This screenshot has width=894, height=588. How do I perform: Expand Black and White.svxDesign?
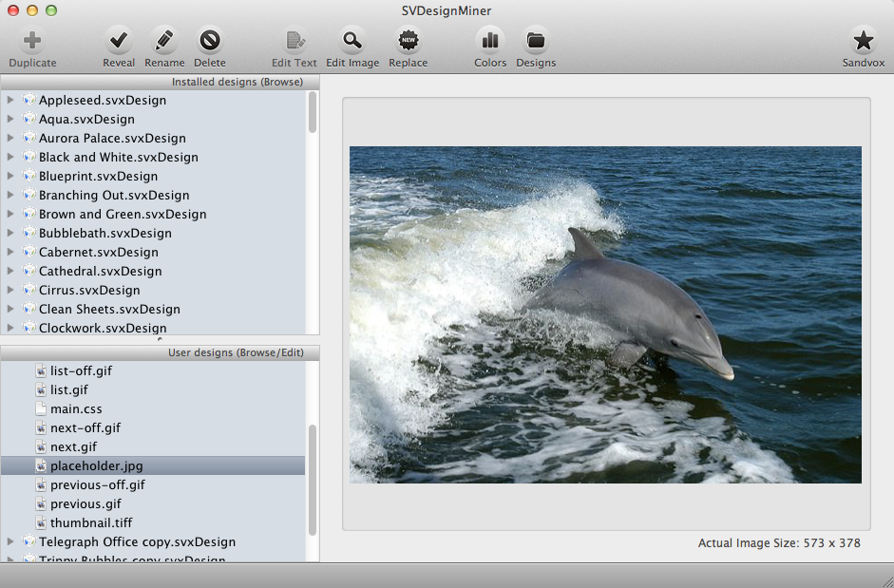click(x=10, y=157)
